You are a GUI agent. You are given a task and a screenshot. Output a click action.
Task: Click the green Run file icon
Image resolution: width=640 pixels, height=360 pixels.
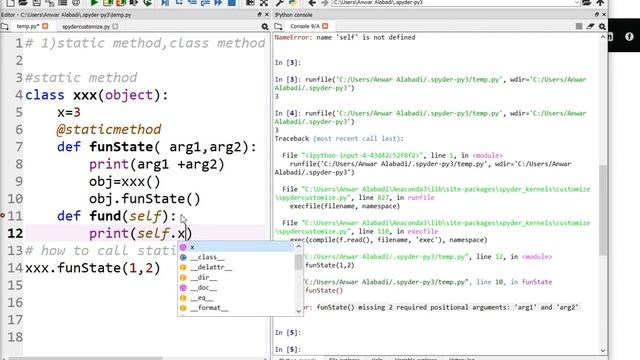click(x=94, y=3)
